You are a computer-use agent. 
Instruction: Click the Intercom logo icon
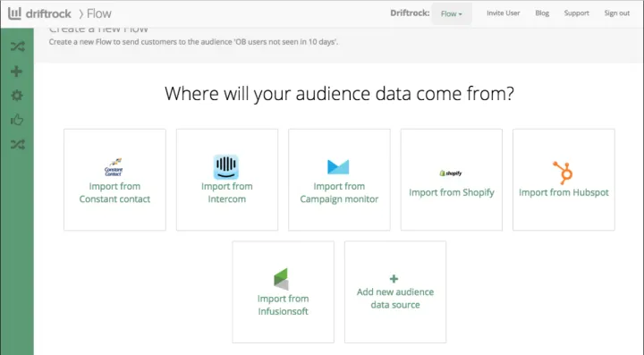pos(226,166)
